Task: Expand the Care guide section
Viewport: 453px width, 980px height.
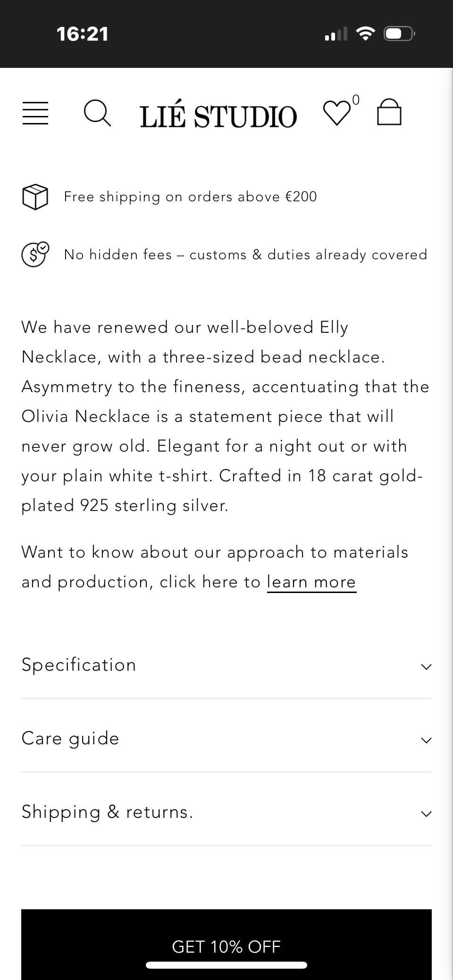Action: pos(70,739)
